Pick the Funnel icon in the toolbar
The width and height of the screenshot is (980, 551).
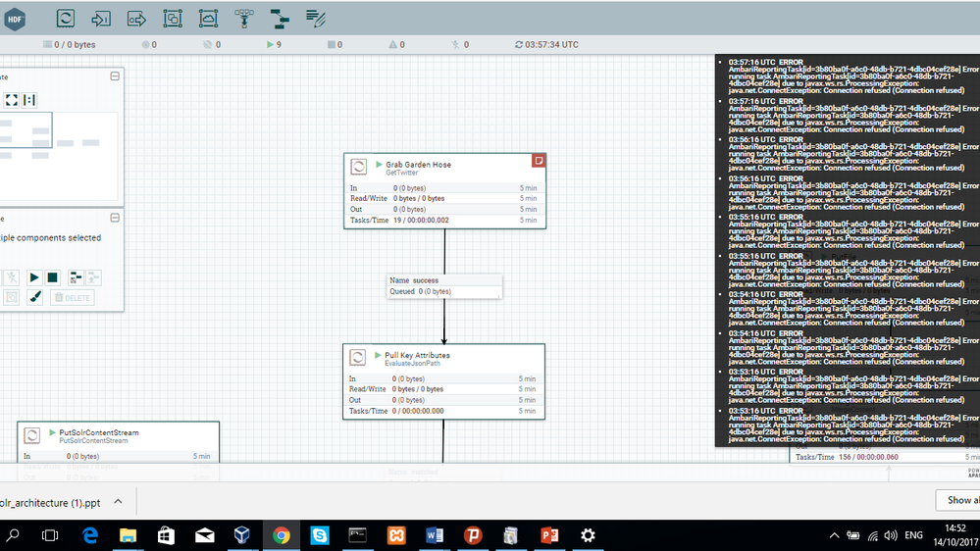pos(244,18)
